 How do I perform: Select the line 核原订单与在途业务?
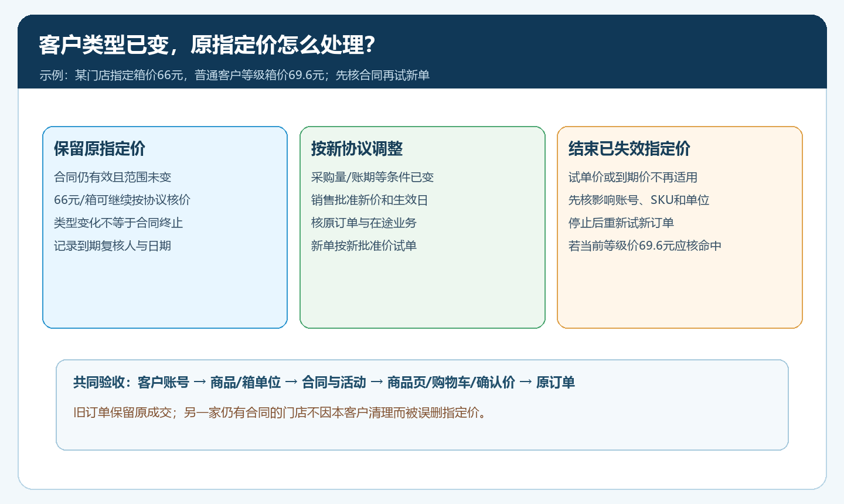[x=364, y=223]
